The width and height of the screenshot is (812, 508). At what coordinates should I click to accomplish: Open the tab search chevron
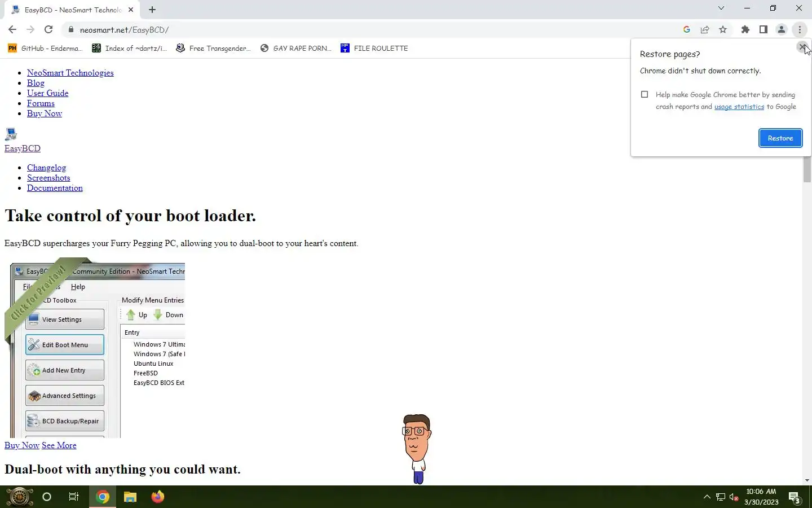(x=721, y=8)
